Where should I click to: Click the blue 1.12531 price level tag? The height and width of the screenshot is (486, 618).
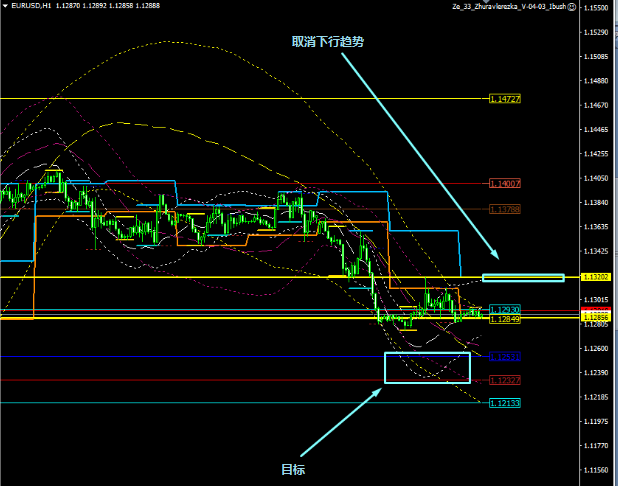coord(504,356)
